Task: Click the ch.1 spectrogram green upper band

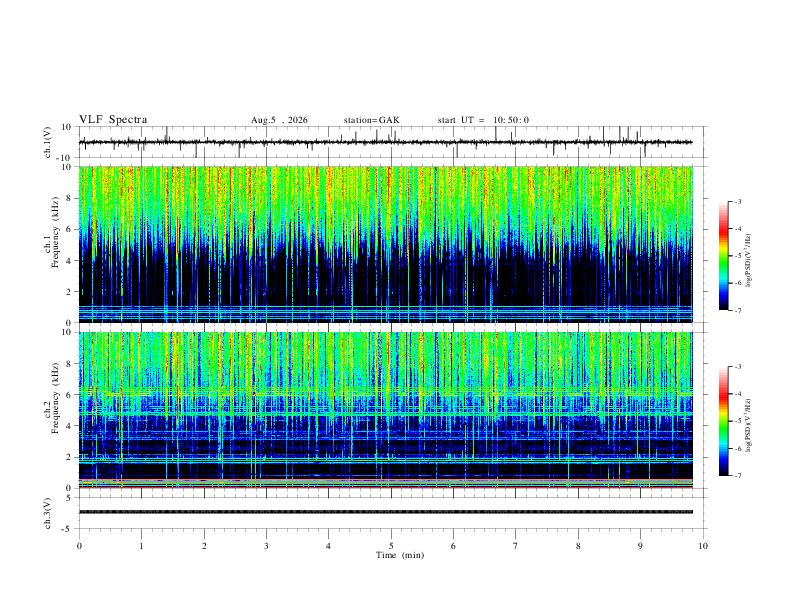Action: (x=385, y=197)
